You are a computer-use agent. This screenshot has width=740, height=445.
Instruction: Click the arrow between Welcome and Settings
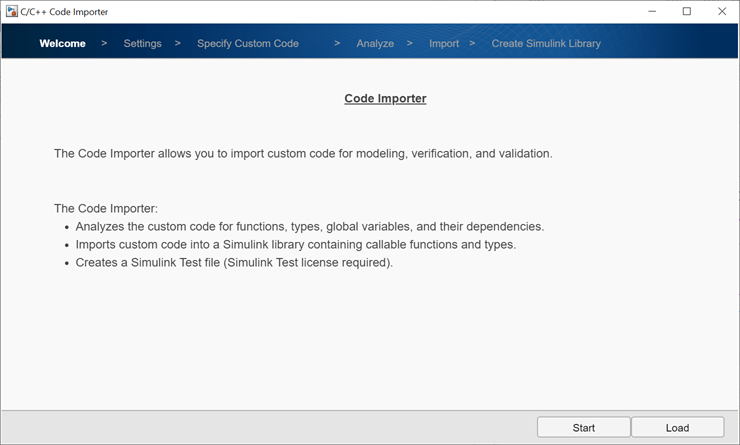[104, 44]
